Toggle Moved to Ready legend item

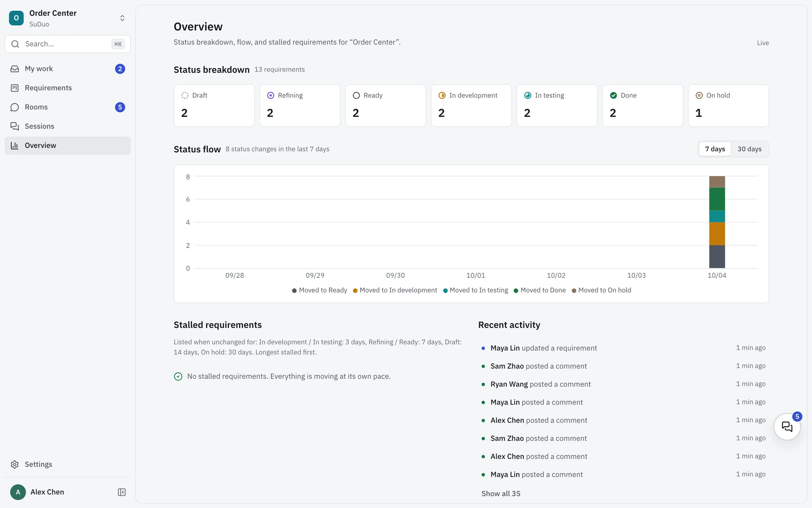point(320,290)
